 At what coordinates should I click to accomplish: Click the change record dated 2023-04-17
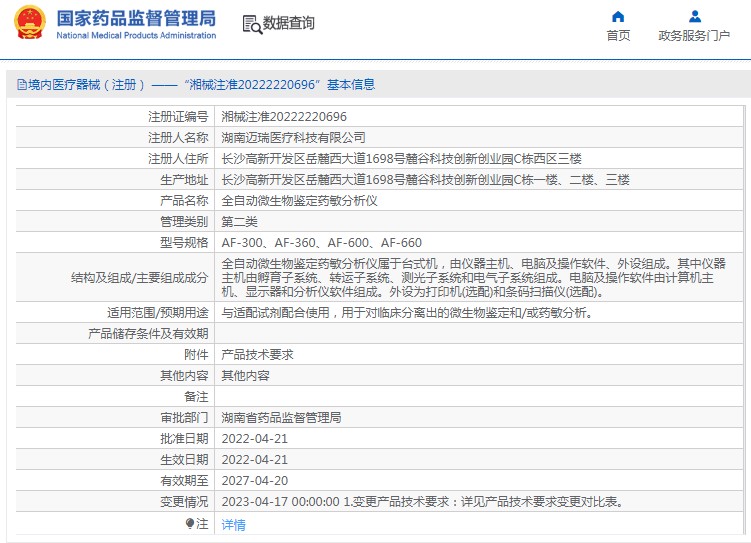click(x=423, y=502)
